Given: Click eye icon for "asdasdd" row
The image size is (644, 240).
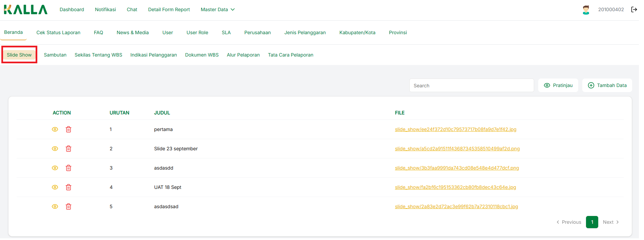Looking at the screenshot, I should point(55,168).
